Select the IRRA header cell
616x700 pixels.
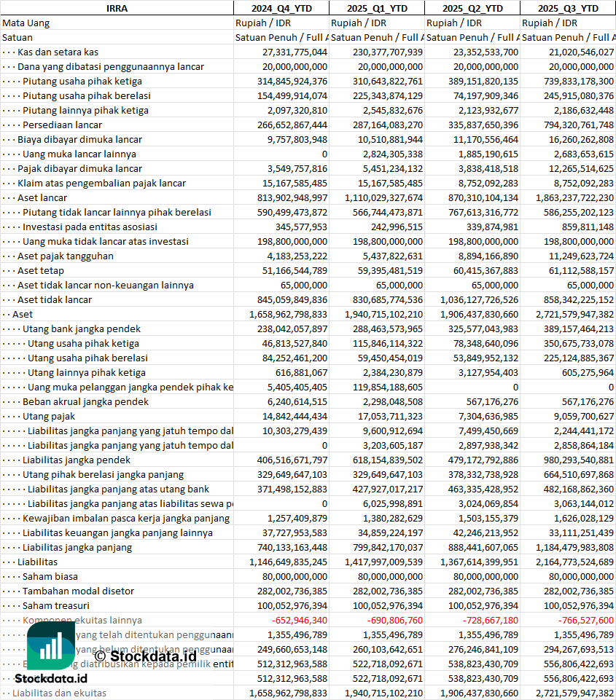[x=117, y=8]
